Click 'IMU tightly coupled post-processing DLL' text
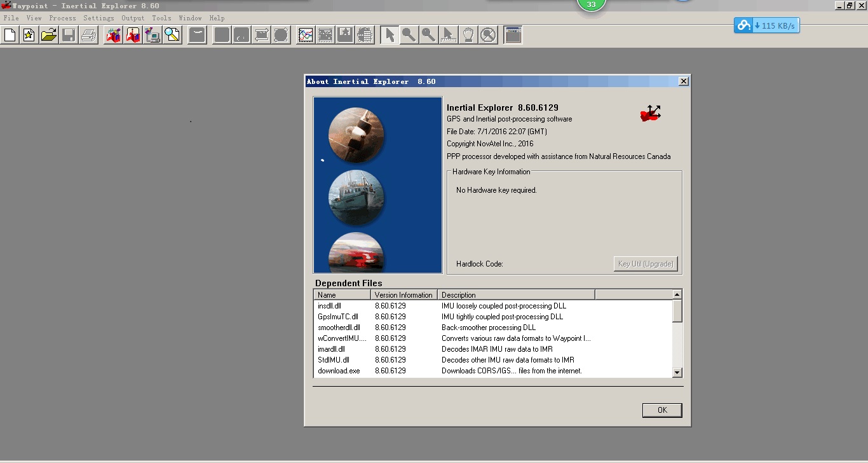This screenshot has height=463, width=868. (502, 317)
